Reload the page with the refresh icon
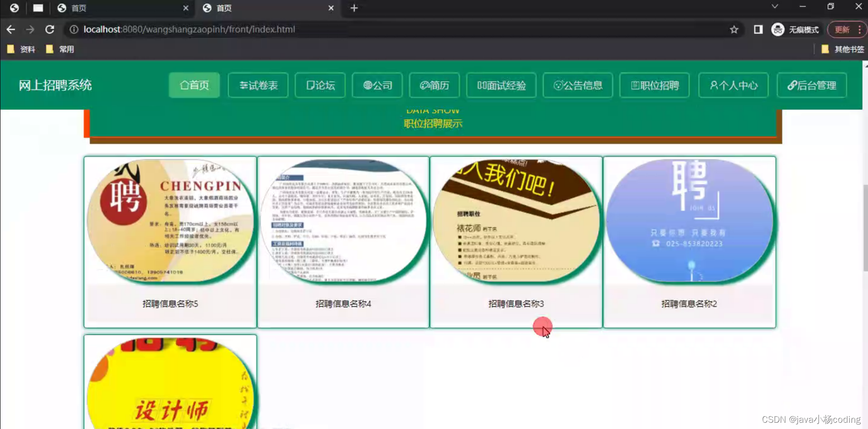The width and height of the screenshot is (868, 429). tap(50, 29)
